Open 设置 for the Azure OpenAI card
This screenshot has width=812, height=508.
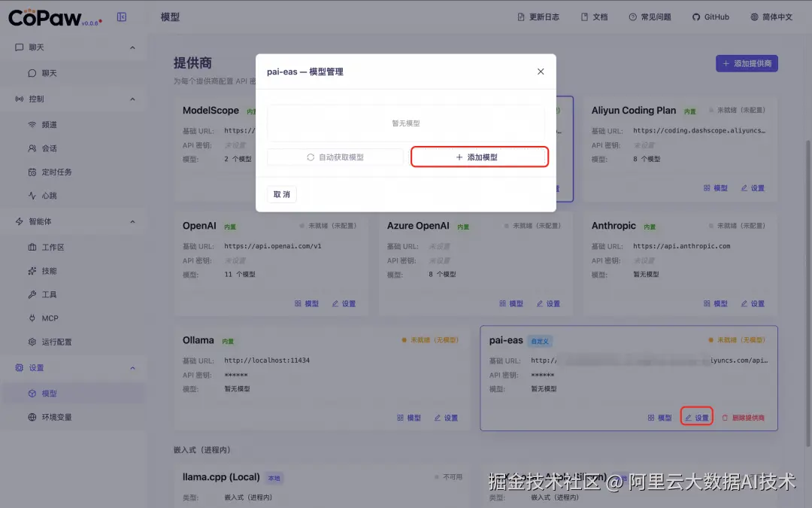click(x=548, y=304)
